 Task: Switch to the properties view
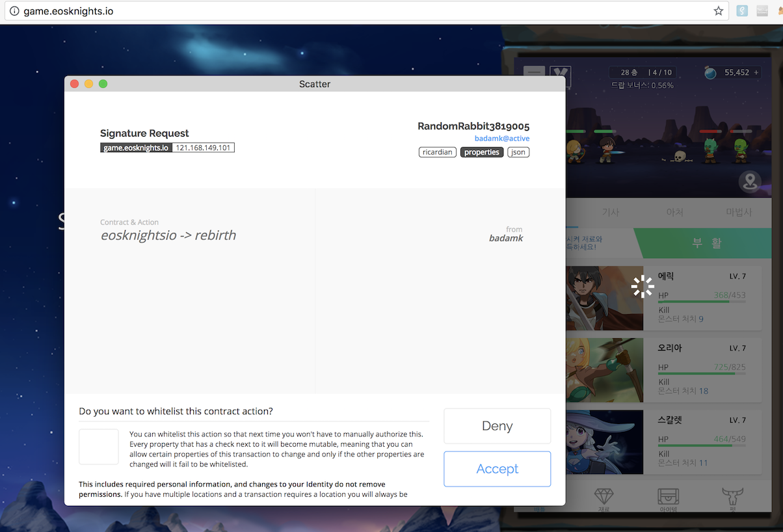tap(482, 152)
